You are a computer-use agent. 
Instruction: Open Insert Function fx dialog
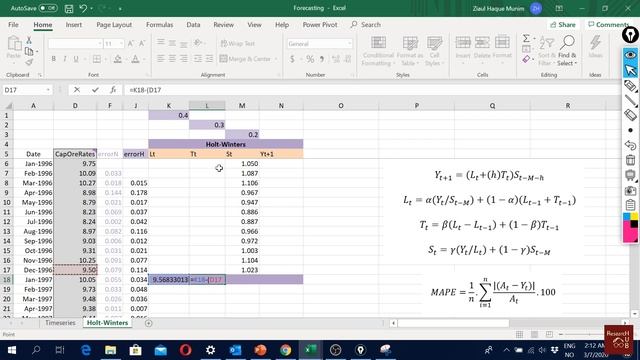[x=113, y=90]
